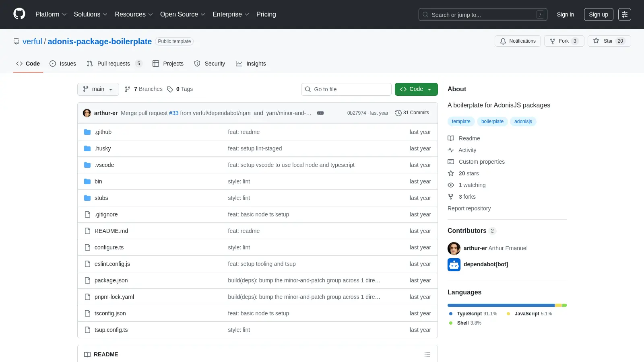
Task: Switch to the Issues tab
Action: 63,64
